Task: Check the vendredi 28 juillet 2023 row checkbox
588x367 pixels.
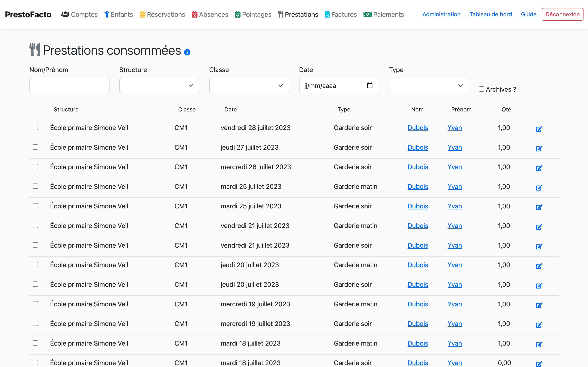Action: 36,127
